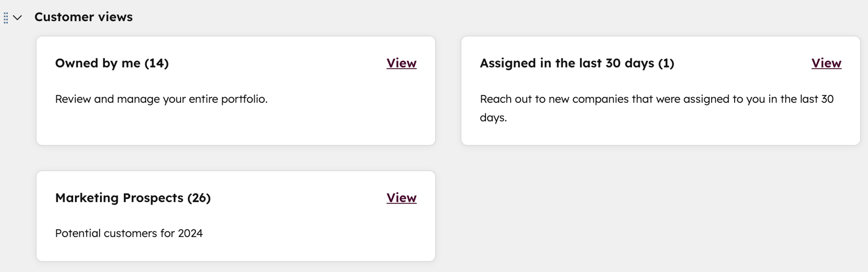This screenshot has width=868, height=272.
Task: Click the portfolio review description text
Action: coord(162,99)
